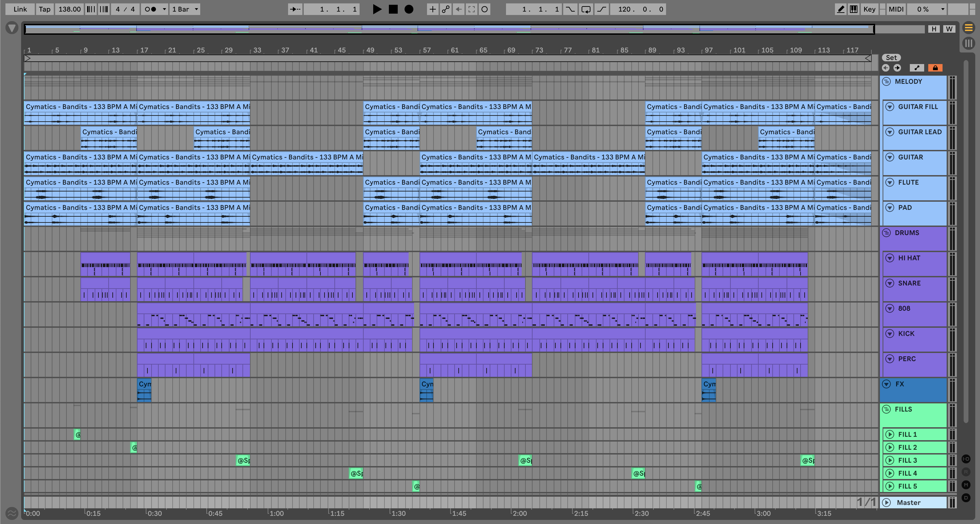Click the Set locator button
980x524 pixels.
pyautogui.click(x=891, y=58)
